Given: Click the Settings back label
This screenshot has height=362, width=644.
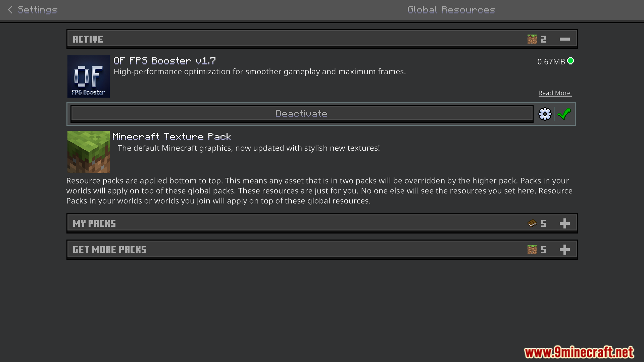Looking at the screenshot, I should 38,10.
